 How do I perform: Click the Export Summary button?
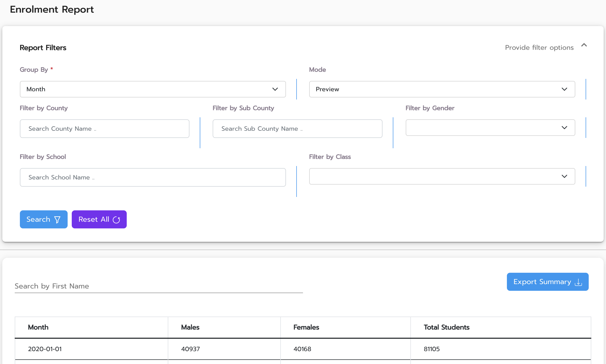pyautogui.click(x=542, y=282)
